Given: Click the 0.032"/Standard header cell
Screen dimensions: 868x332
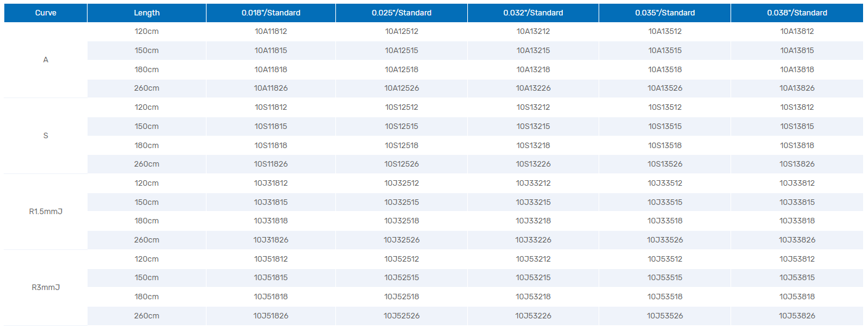Looking at the screenshot, I should [x=533, y=13].
